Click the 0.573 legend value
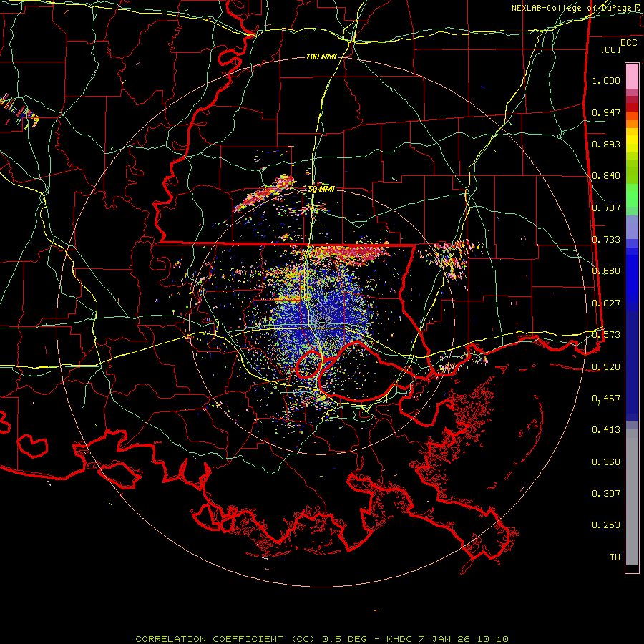Screen dimensions: 644x644 (x=606, y=335)
